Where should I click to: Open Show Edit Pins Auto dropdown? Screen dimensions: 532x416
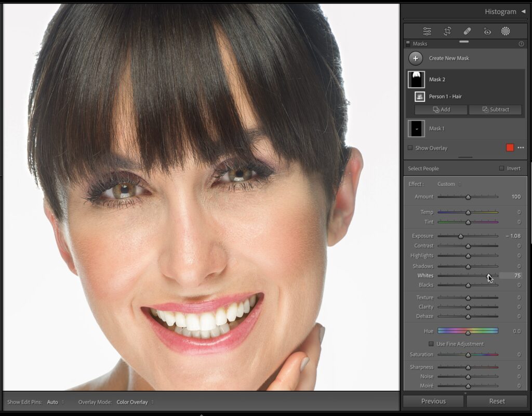(55, 402)
